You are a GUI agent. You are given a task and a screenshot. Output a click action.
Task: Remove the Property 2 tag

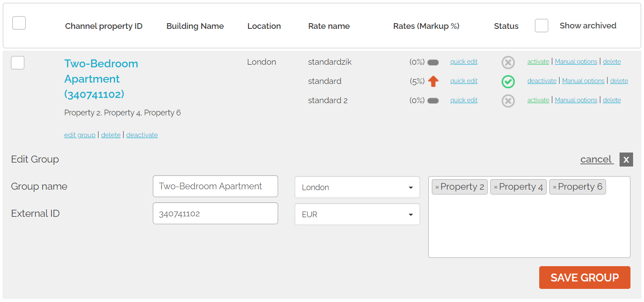pos(437,187)
